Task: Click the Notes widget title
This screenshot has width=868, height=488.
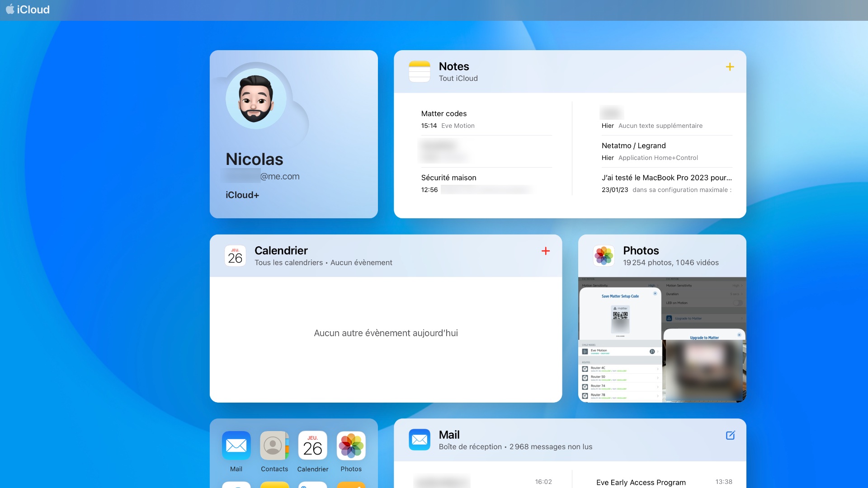Action: tap(454, 66)
